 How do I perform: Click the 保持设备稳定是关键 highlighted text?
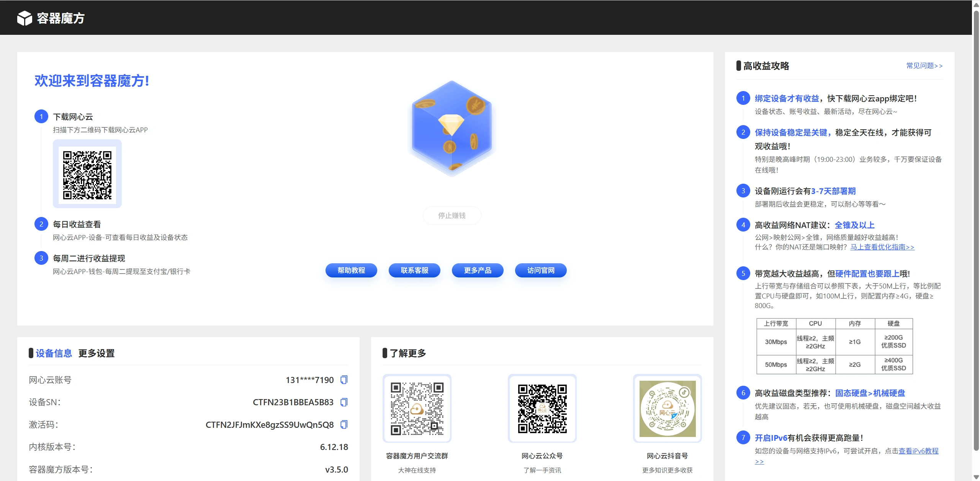click(791, 133)
